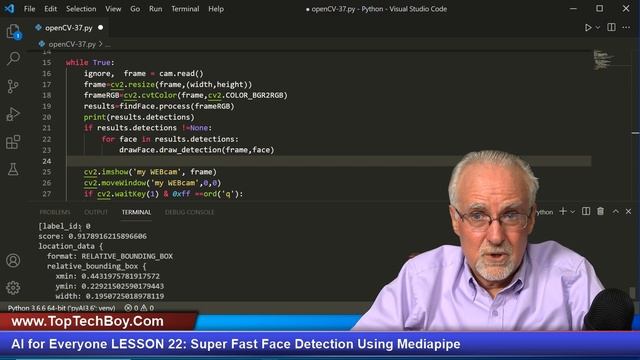Click the VS Code logo icon

tap(9, 9)
